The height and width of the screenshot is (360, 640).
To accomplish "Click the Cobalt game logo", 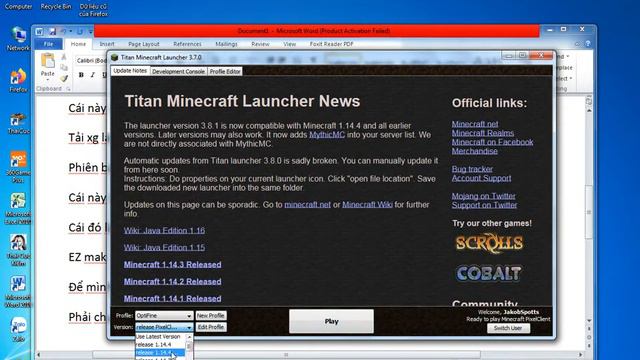I will (489, 273).
